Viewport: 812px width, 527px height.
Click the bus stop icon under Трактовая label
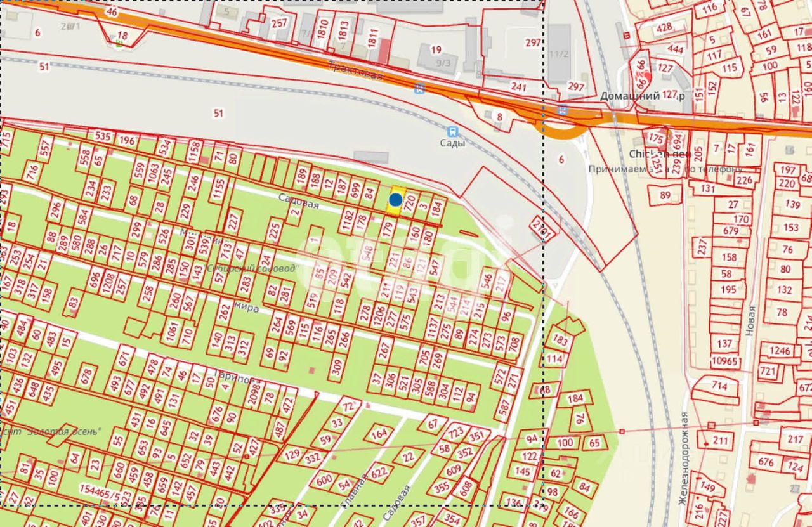pyautogui.click(x=419, y=89)
